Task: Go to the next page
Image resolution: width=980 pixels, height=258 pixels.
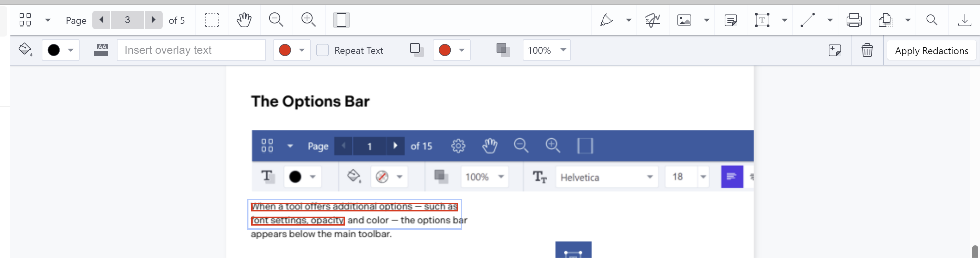Action: (153, 19)
